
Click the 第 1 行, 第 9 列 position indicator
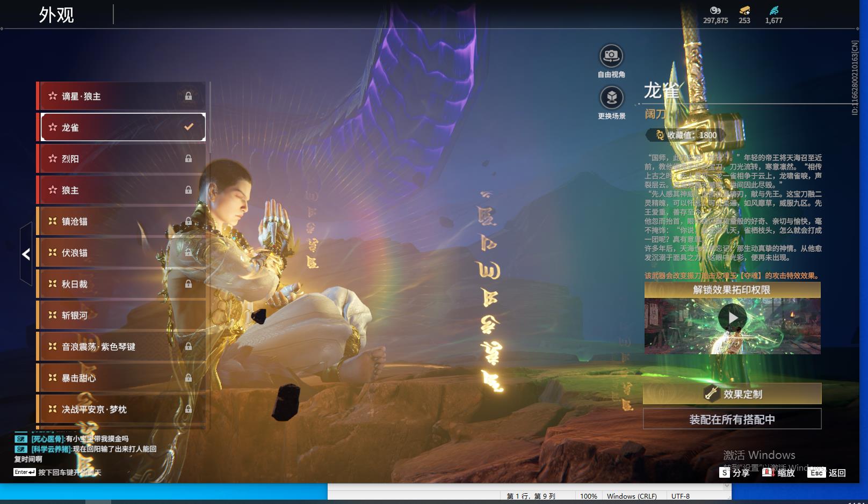531,496
